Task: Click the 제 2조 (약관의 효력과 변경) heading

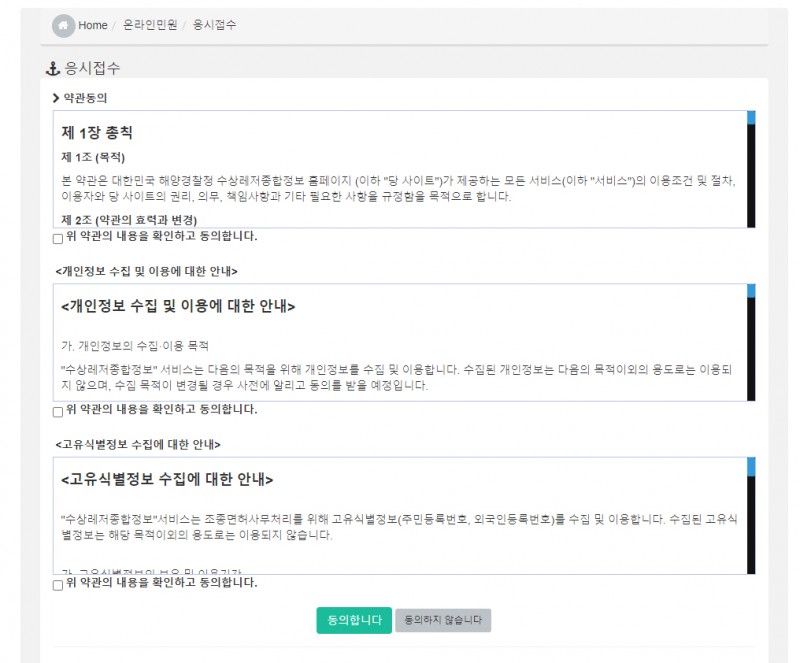Action: [x=129, y=219]
